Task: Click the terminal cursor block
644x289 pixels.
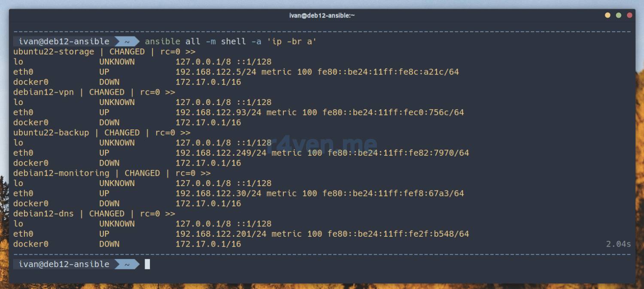Action: (147, 265)
